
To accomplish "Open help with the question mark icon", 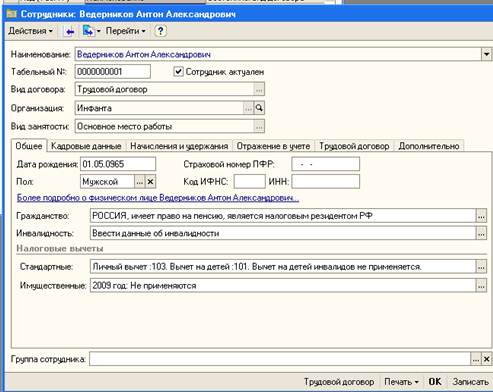I will [160, 31].
